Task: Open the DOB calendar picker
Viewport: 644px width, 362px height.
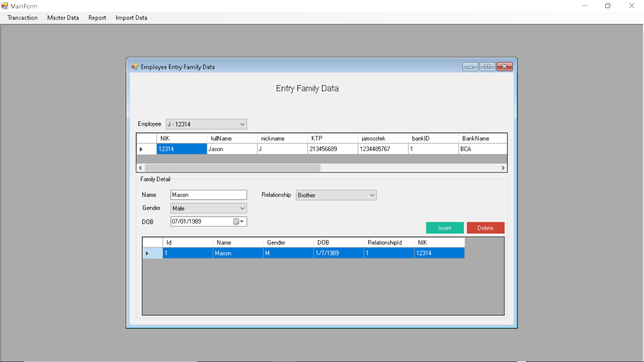Action: point(239,222)
